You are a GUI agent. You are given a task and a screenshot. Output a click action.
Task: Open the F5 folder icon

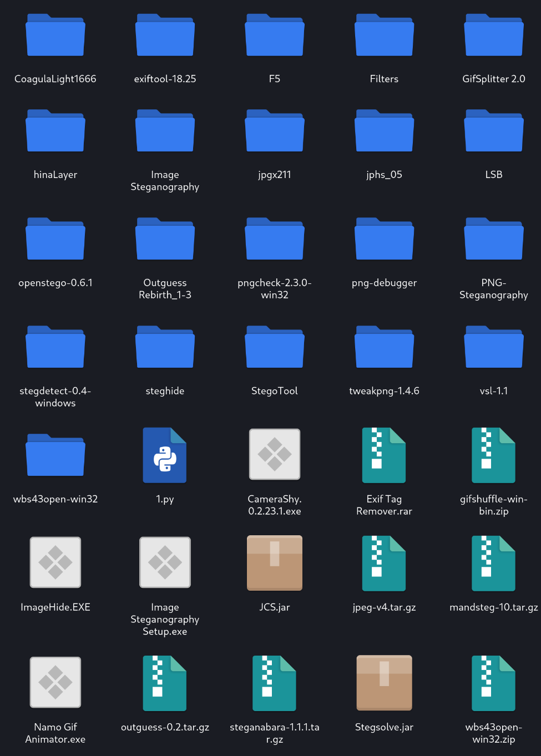tap(275, 35)
